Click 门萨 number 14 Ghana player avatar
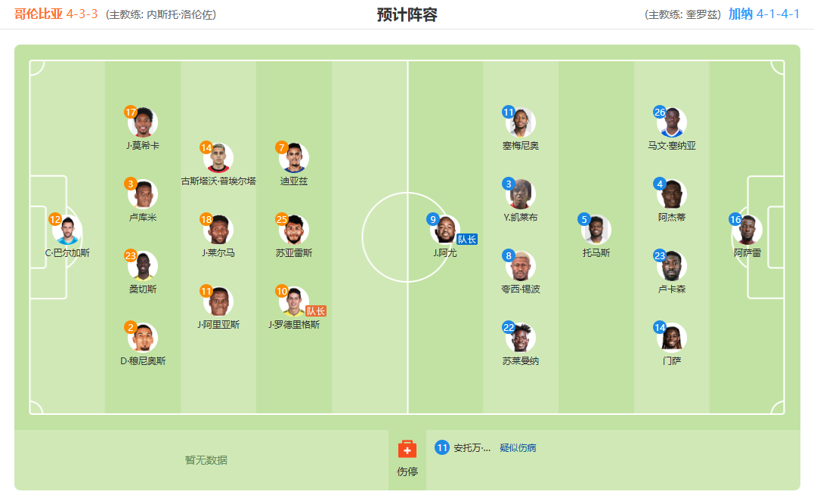 pyautogui.click(x=672, y=338)
